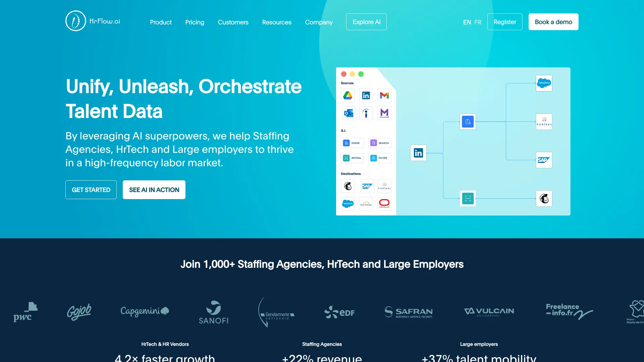Click the Book a demo button
Image resolution: width=644 pixels, height=362 pixels.
pyautogui.click(x=553, y=22)
